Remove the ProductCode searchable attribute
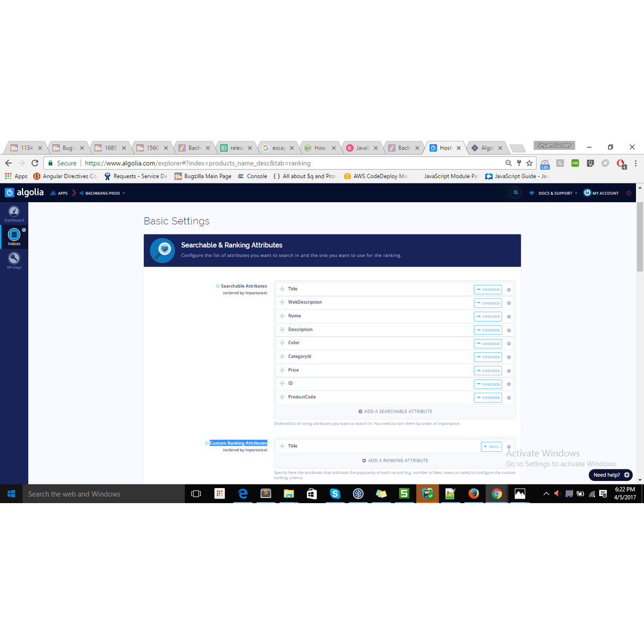The height and width of the screenshot is (644, 644). [509, 397]
